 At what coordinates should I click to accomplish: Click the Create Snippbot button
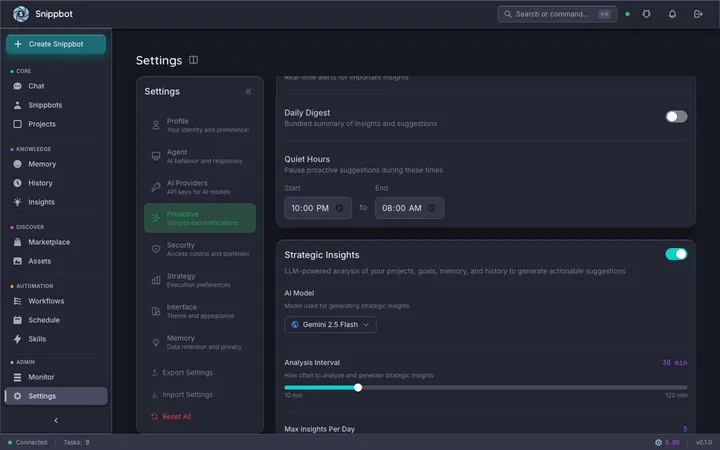[56, 44]
